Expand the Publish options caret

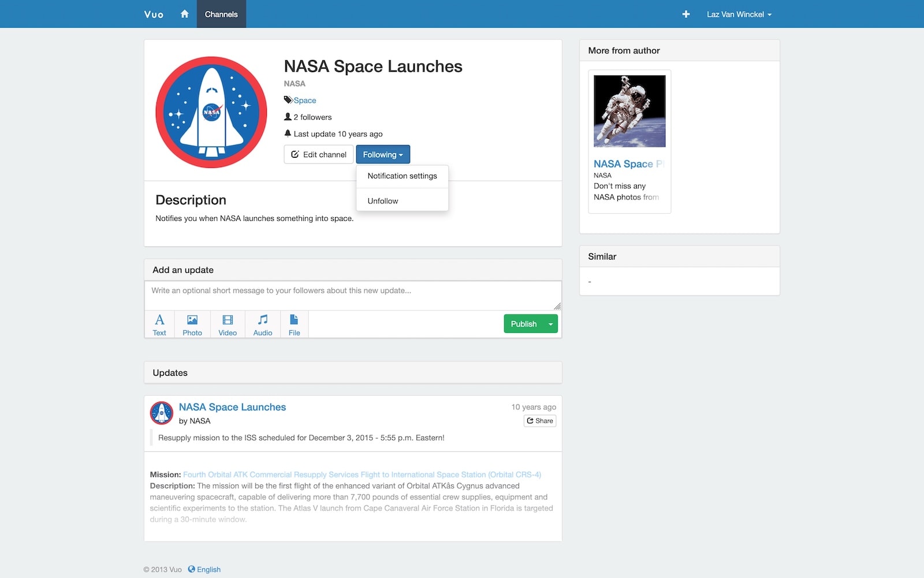pos(551,324)
